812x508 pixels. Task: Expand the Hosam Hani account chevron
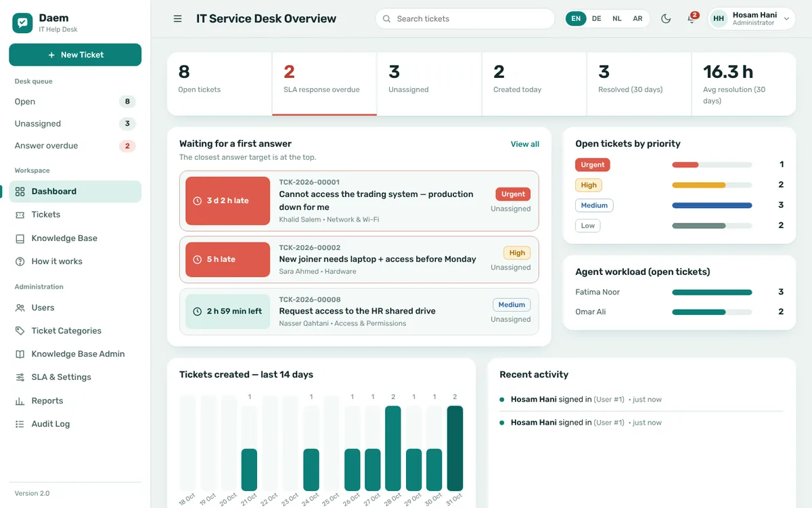786,19
